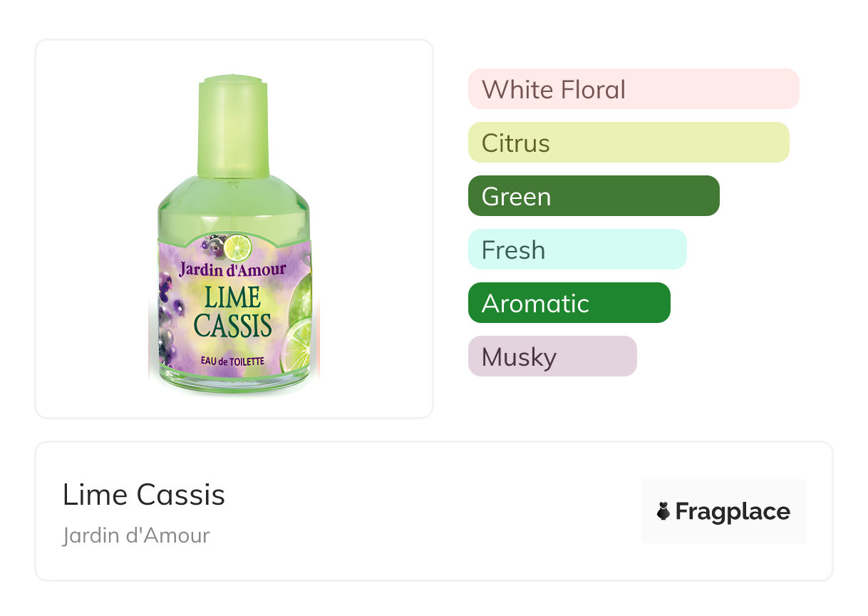The height and width of the screenshot is (616, 868).
Task: Click the dark Green accord bar
Action: tap(593, 196)
